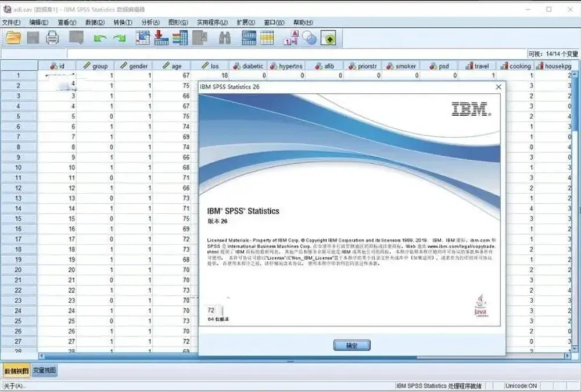Save the dataset with the toolbar save icon

(x=34, y=38)
